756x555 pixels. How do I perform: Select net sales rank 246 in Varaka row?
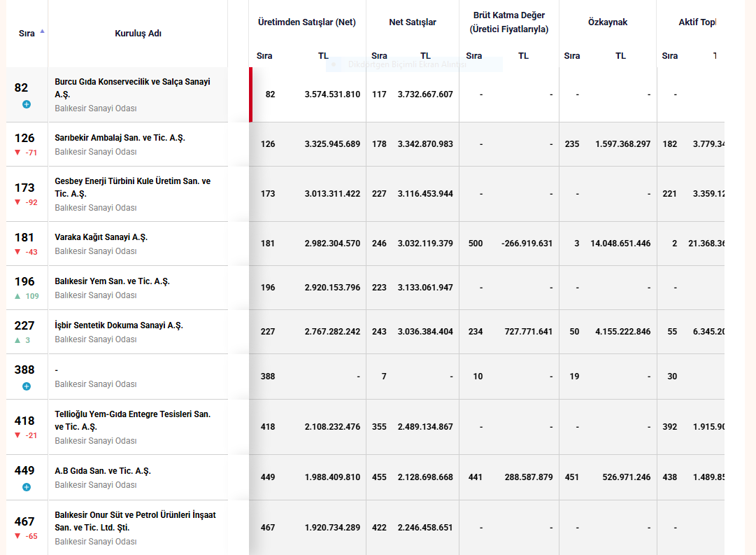pos(379,244)
